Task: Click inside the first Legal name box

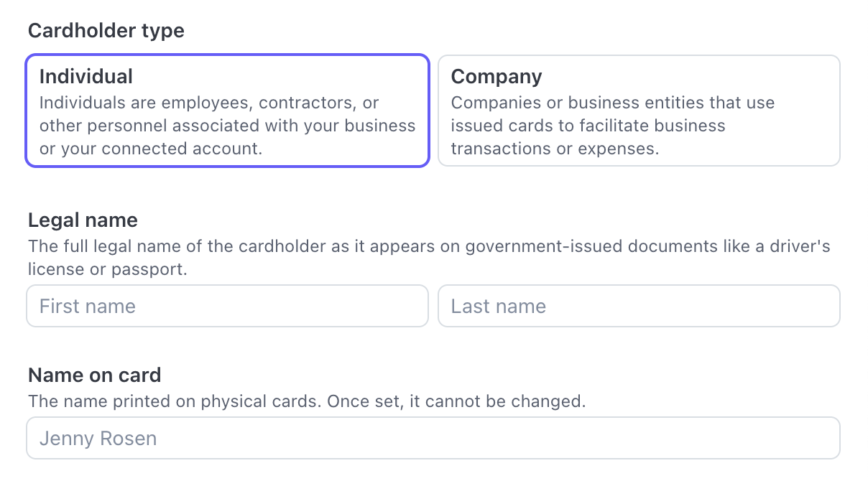Action: [227, 306]
